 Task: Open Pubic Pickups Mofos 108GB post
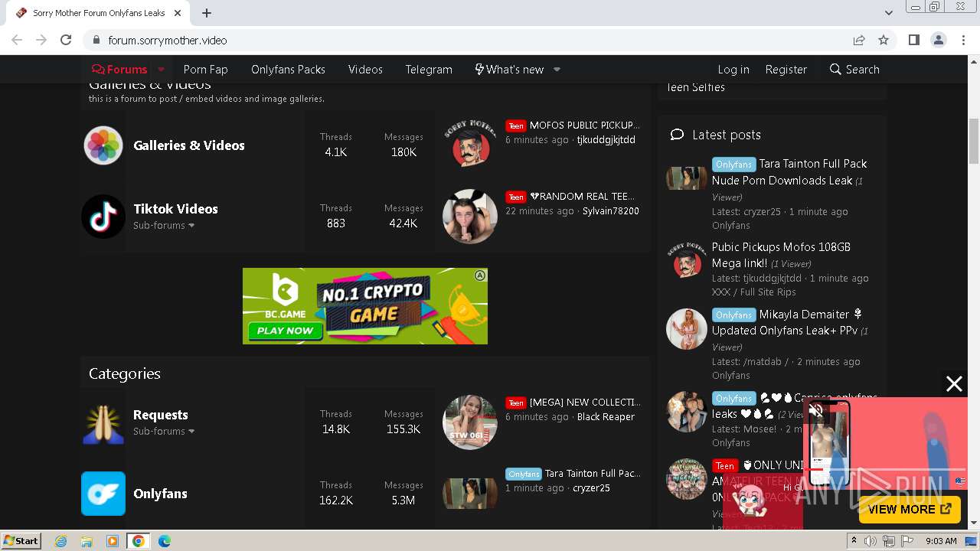coord(781,255)
